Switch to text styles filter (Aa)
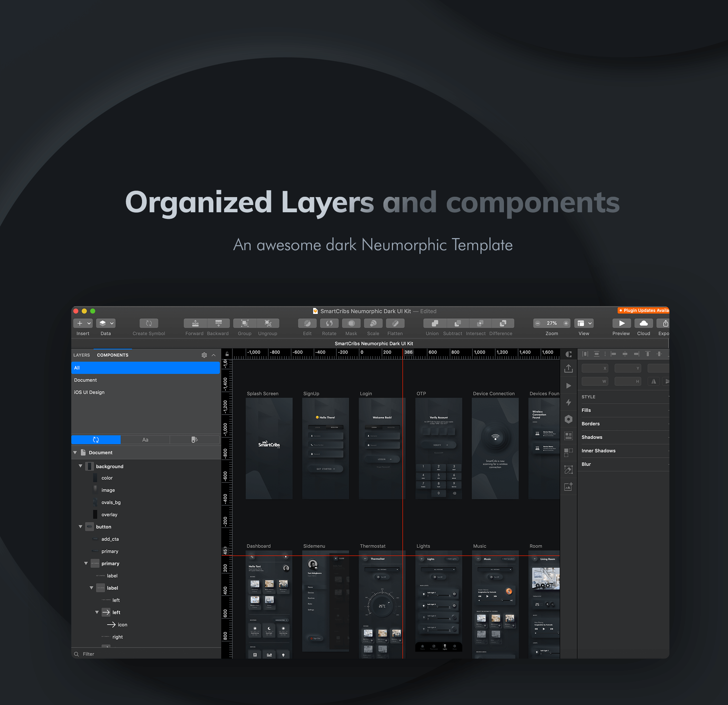 pyautogui.click(x=145, y=440)
